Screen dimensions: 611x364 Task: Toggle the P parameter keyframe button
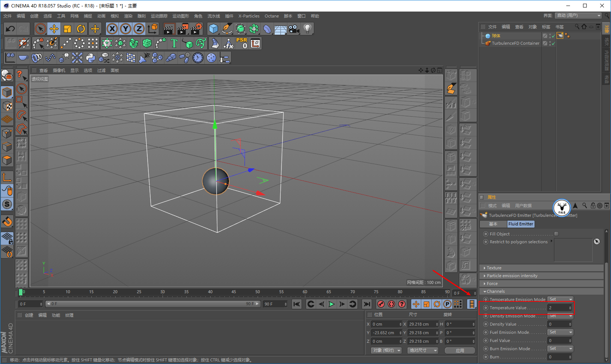pyautogui.click(x=447, y=304)
